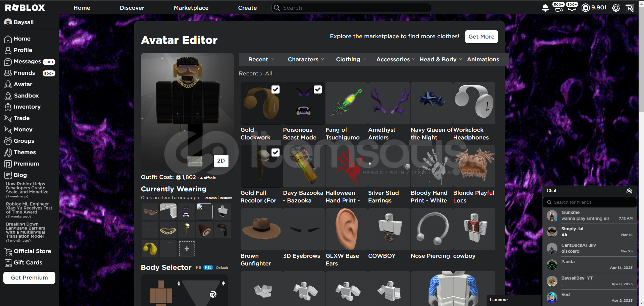The image size is (644, 306).
Task: Select R15 body type
Action: pyautogui.click(x=208, y=267)
